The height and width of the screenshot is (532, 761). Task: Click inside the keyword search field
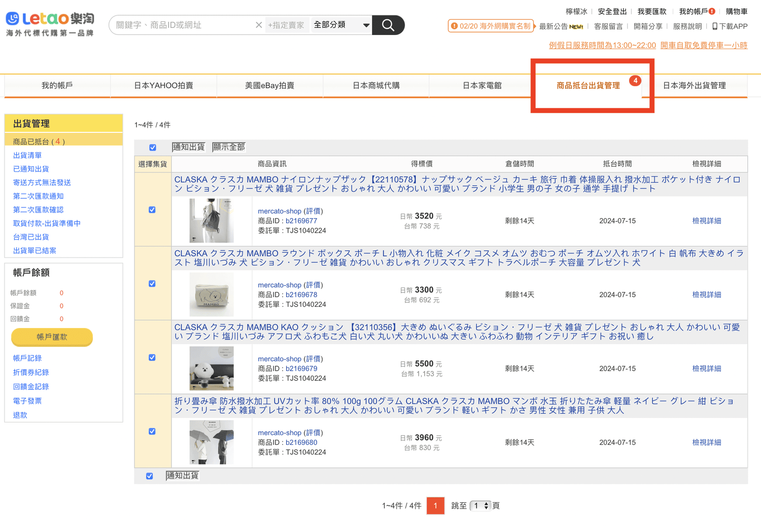(x=183, y=25)
